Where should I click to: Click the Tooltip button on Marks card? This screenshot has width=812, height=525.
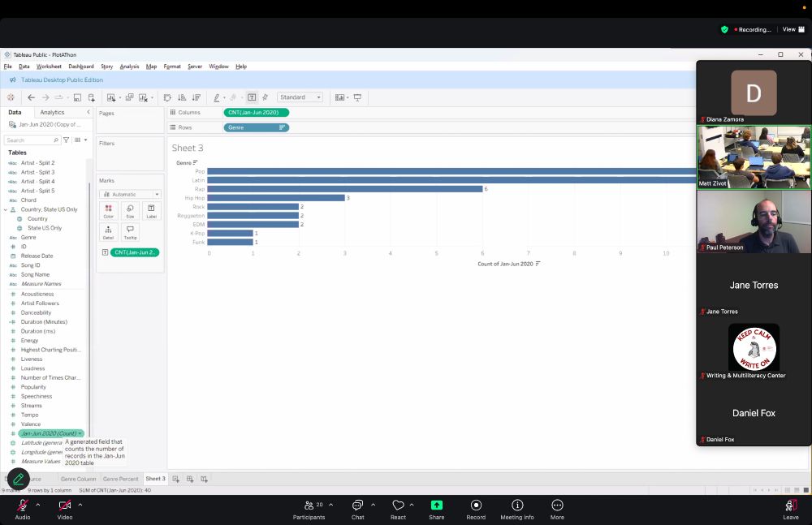[130, 232]
